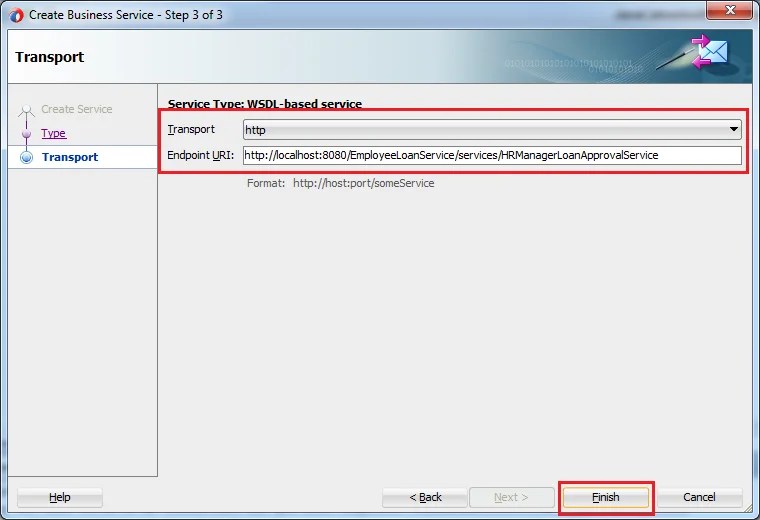This screenshot has width=760, height=520.
Task: Click the format hint 'http://host:port/someService'
Action: [x=364, y=183]
